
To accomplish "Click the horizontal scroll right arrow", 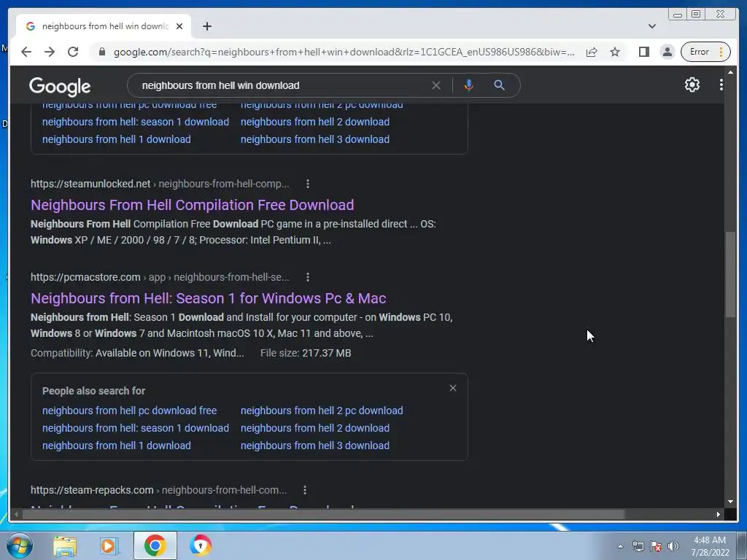I will 718,514.
